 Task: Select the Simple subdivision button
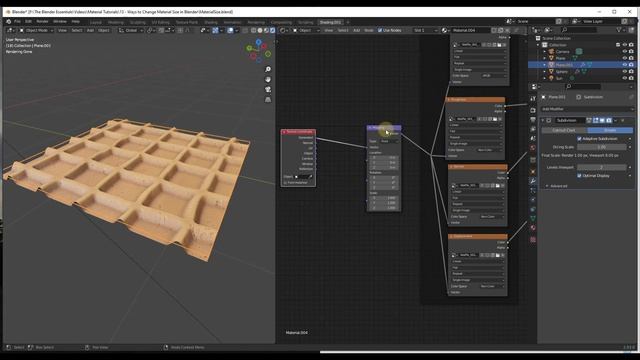(x=610, y=130)
